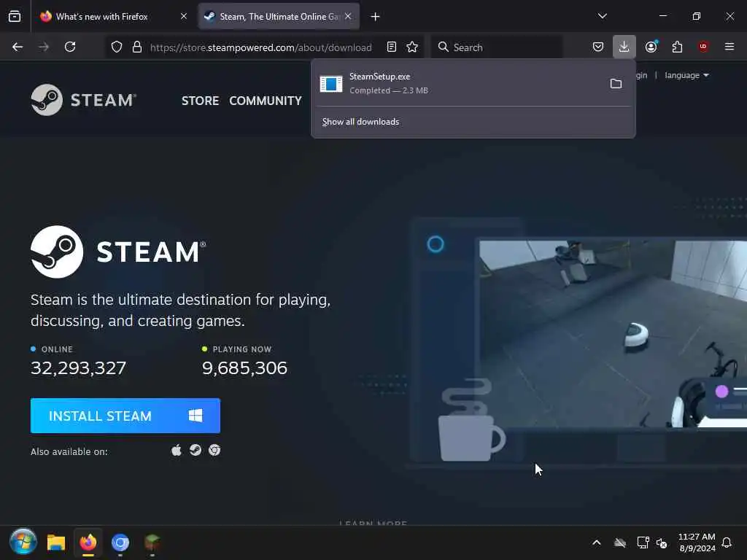Close the What's new with Firefox tab

(x=183, y=17)
